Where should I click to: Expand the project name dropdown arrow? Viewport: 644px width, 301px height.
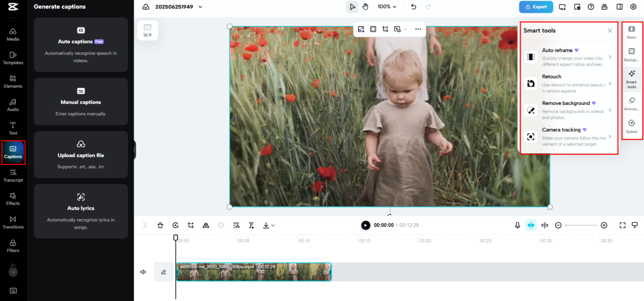tap(200, 7)
